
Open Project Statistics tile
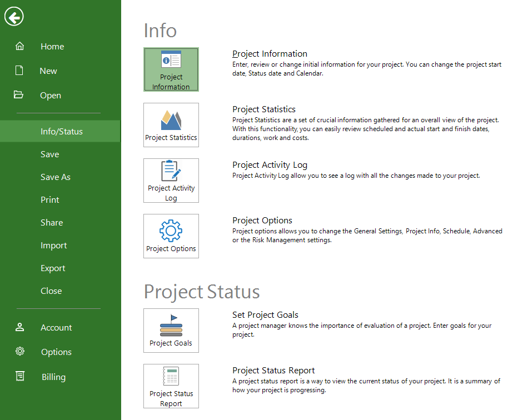171,125
